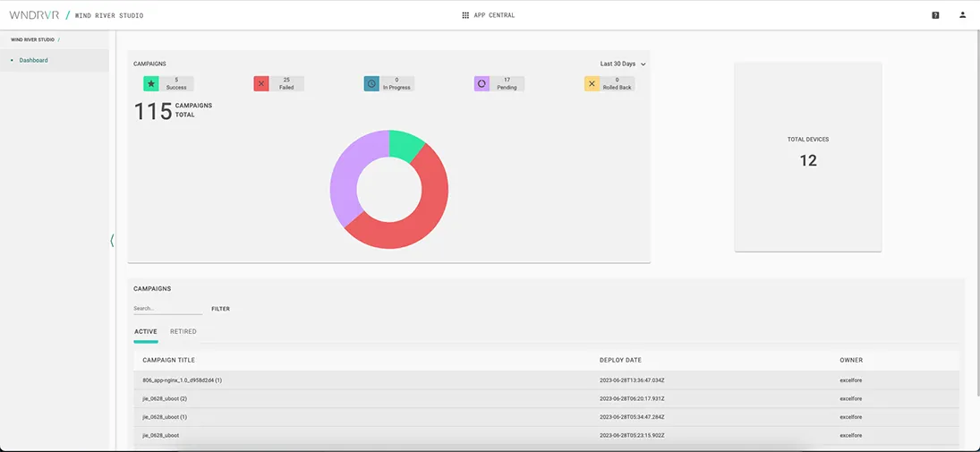
Task: Click the DEPLOY DATE column header
Action: (x=620, y=360)
